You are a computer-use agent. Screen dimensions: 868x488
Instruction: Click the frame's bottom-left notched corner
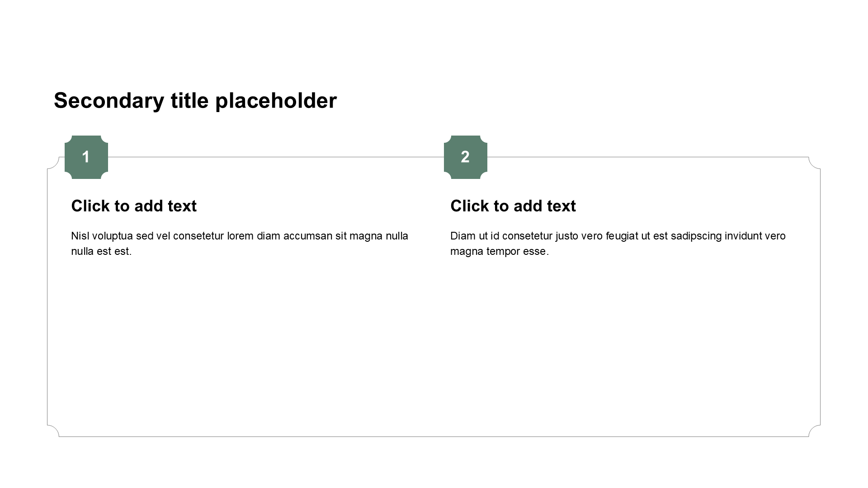(53, 431)
